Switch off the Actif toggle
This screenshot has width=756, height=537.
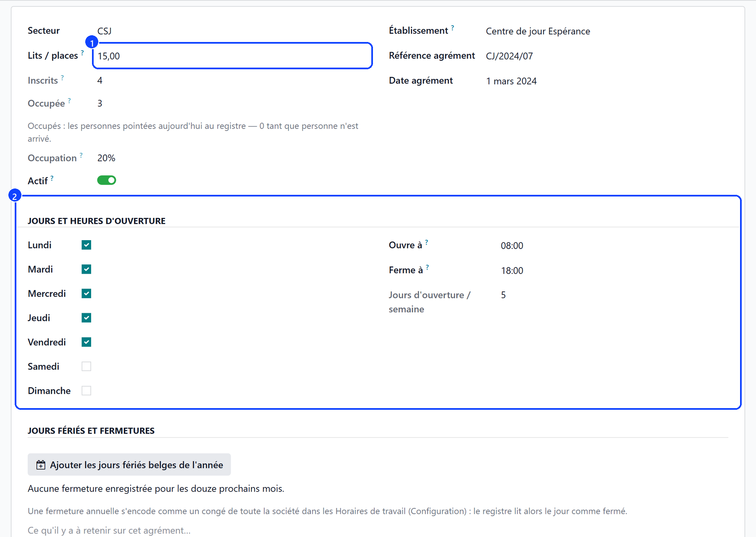point(107,180)
